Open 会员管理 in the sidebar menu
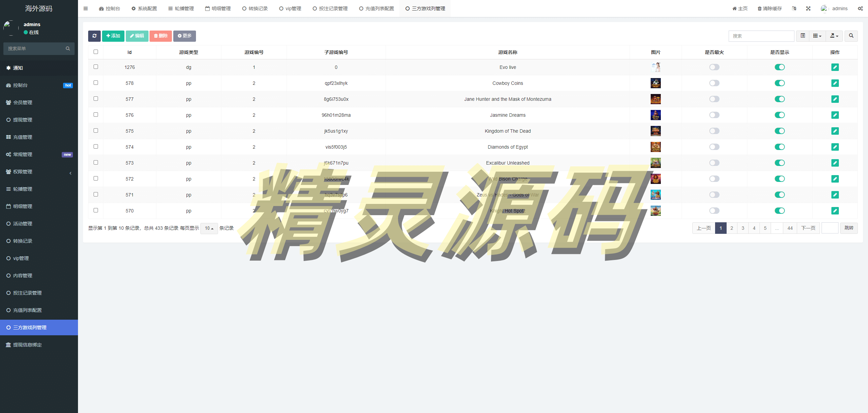The width and height of the screenshot is (868, 413). click(x=23, y=102)
